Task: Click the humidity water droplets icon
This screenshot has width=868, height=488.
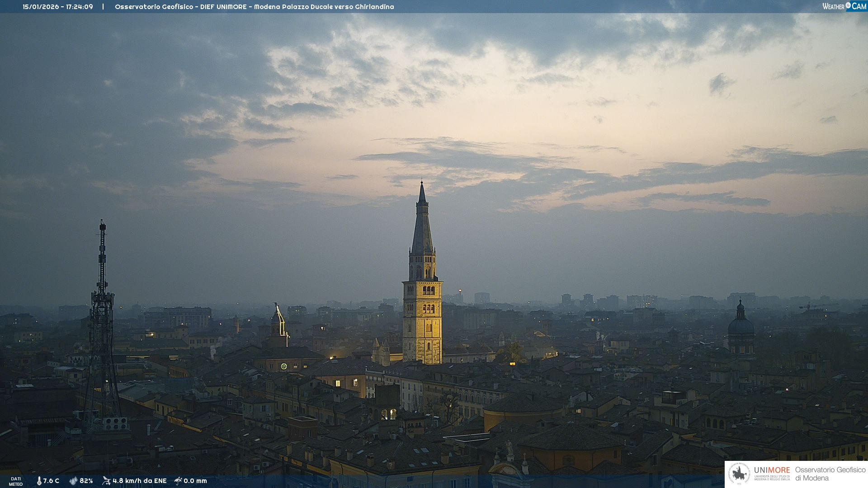Action: [73, 481]
